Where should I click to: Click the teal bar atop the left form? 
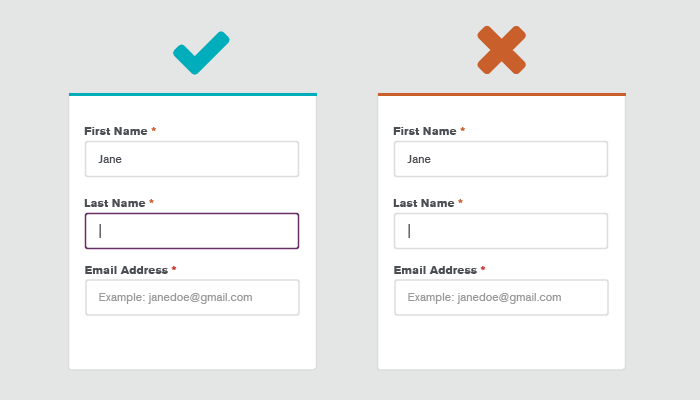(192, 94)
